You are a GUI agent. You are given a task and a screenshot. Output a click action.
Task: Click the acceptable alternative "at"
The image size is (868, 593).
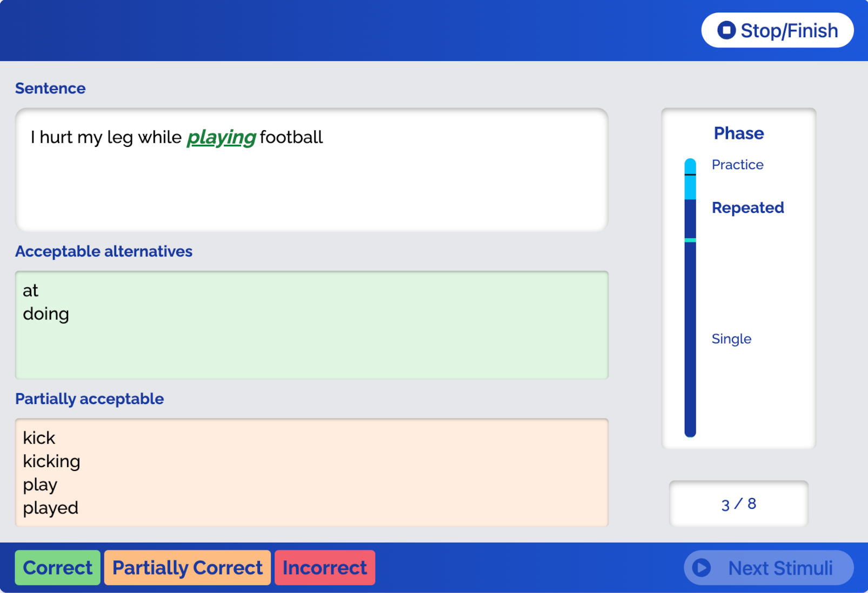(31, 291)
